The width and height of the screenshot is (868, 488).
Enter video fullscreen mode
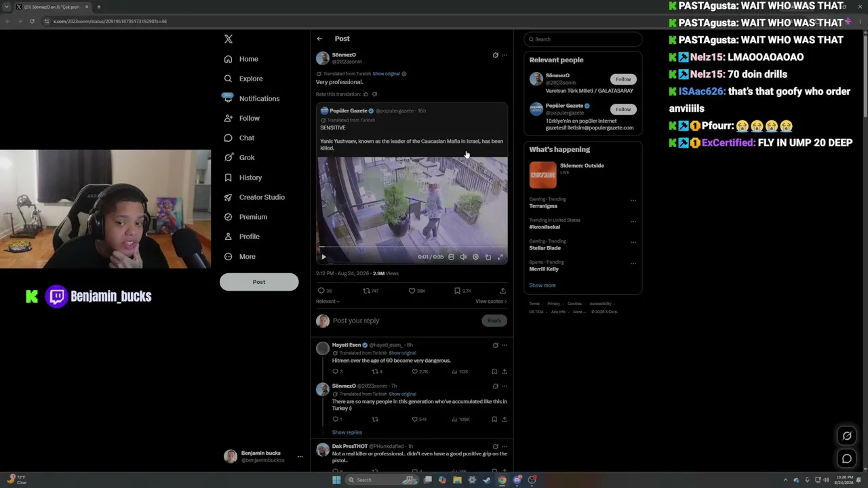coord(500,257)
